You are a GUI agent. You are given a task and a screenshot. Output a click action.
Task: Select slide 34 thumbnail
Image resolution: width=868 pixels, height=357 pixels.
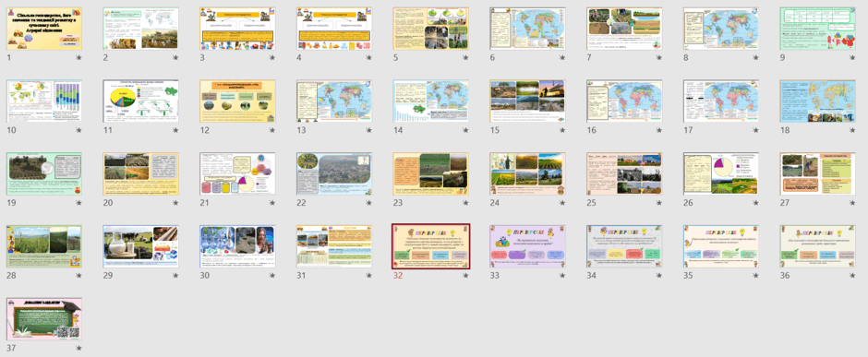[624, 246]
